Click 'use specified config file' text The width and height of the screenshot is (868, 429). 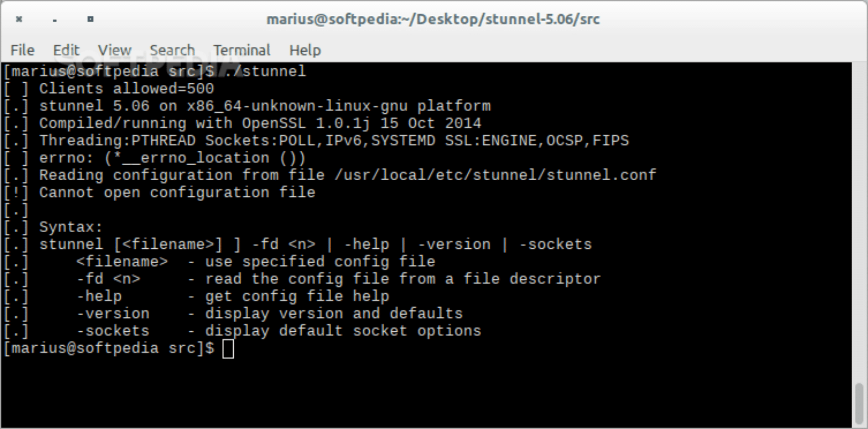pyautogui.click(x=320, y=262)
